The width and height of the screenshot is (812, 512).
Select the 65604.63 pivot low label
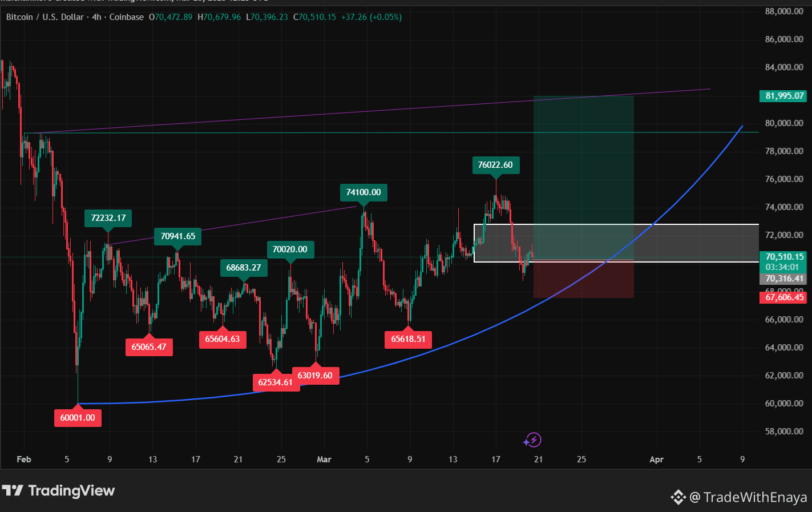[223, 339]
